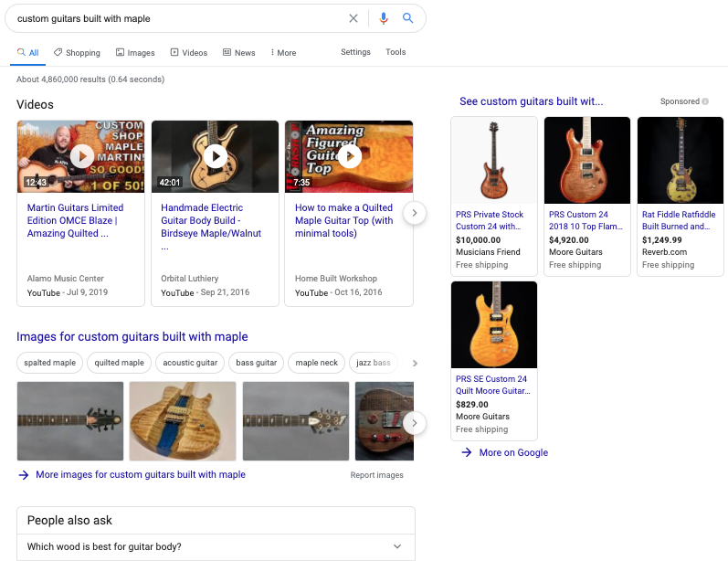Open the Martin Guitars Limited Edition video link
Viewport: 728px width, 561px height.
coord(75,220)
